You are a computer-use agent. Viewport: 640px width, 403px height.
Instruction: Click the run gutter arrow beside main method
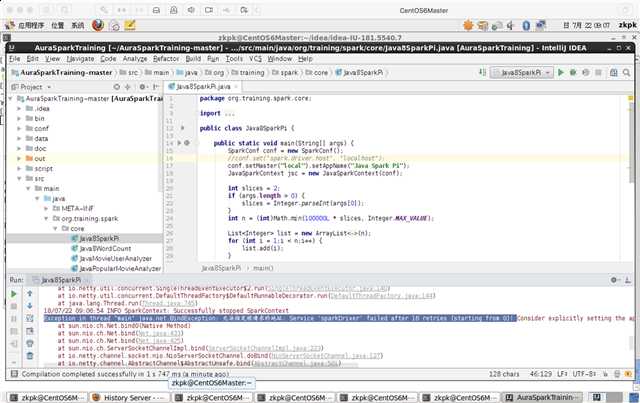[x=179, y=143]
